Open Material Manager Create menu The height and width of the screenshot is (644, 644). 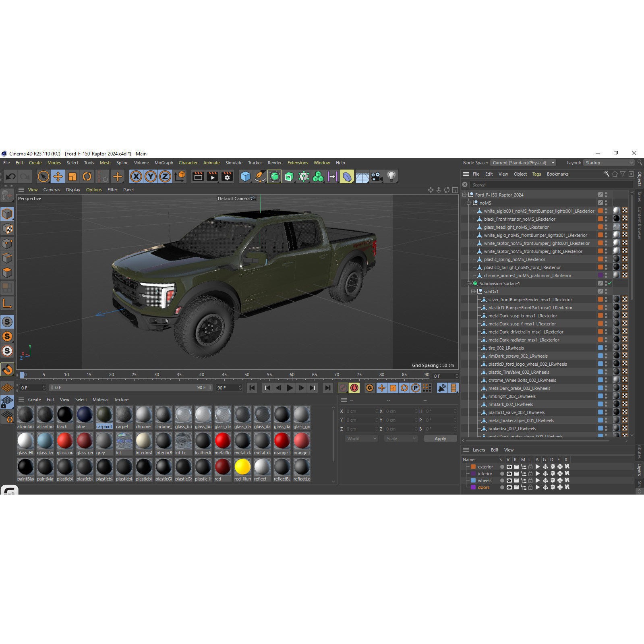tap(34, 400)
